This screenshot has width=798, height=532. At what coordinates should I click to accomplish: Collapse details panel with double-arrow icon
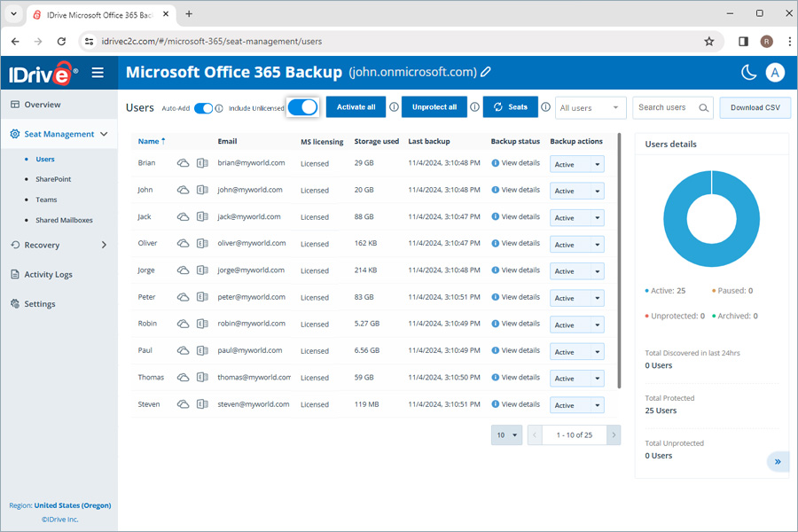[778, 461]
